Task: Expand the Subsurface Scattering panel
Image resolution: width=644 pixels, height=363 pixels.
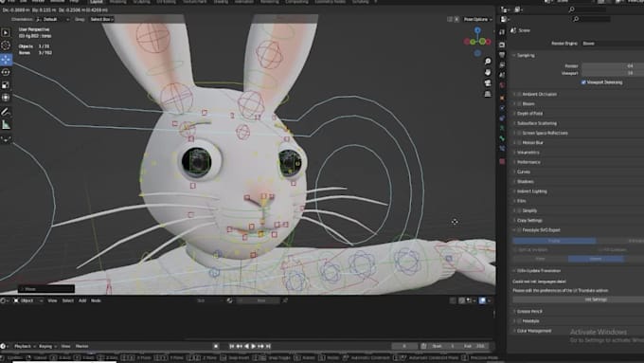Action: 536,123
